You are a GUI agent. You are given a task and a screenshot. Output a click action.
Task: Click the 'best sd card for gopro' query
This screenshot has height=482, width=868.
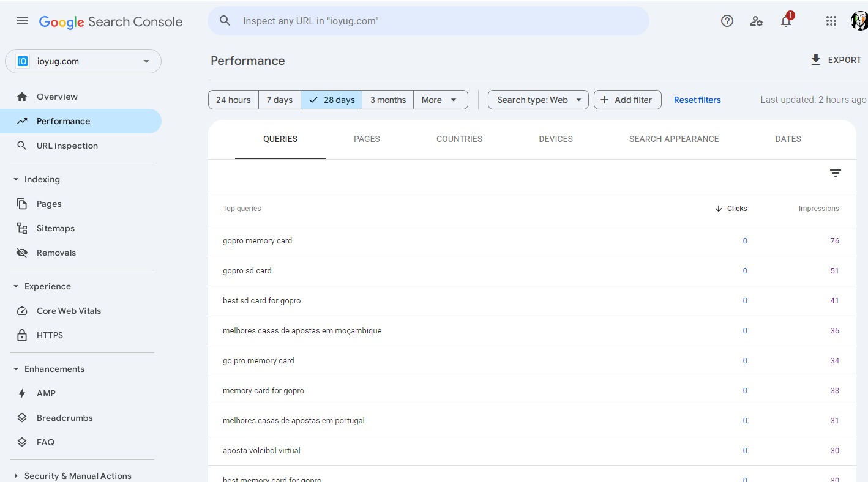click(261, 301)
